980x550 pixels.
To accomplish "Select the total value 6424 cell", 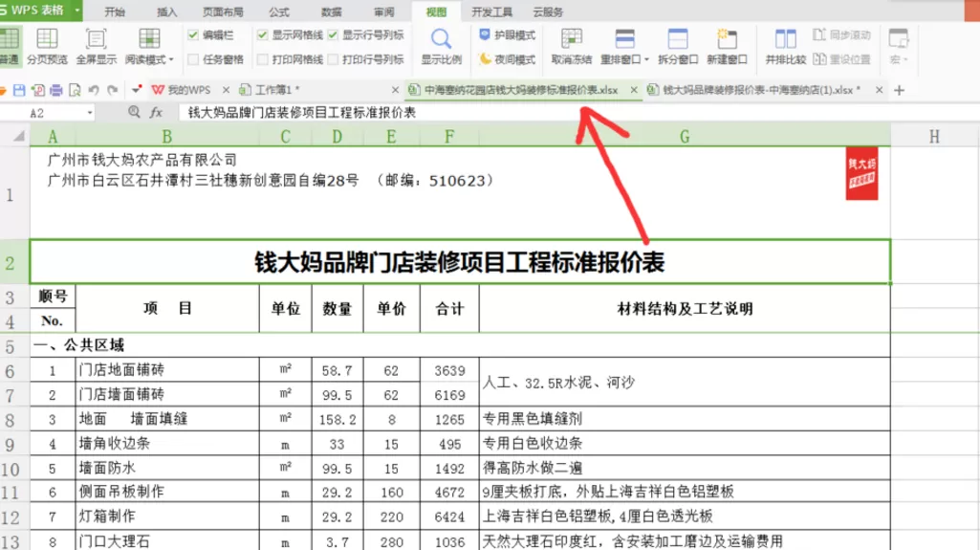I will point(449,517).
